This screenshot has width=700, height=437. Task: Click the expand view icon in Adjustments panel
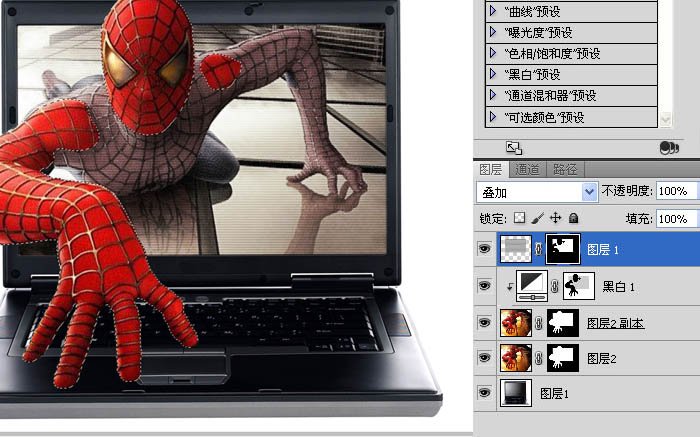[513, 148]
